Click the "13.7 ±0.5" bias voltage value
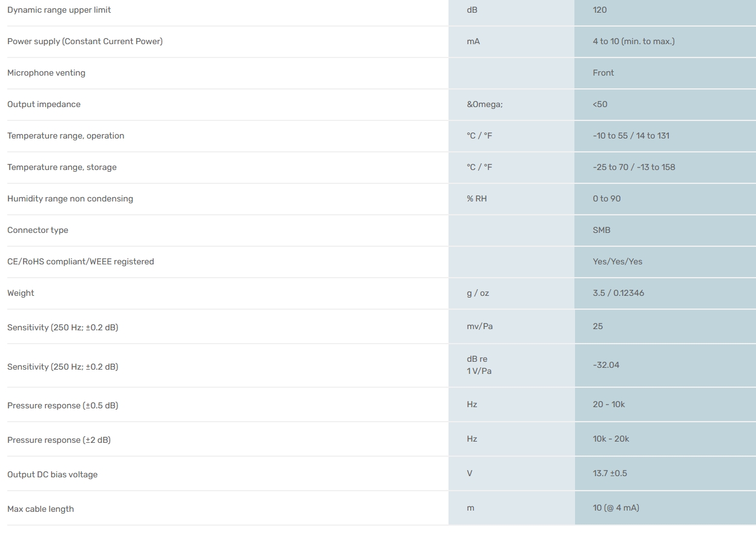Viewport: 756px width, 559px height. point(610,474)
